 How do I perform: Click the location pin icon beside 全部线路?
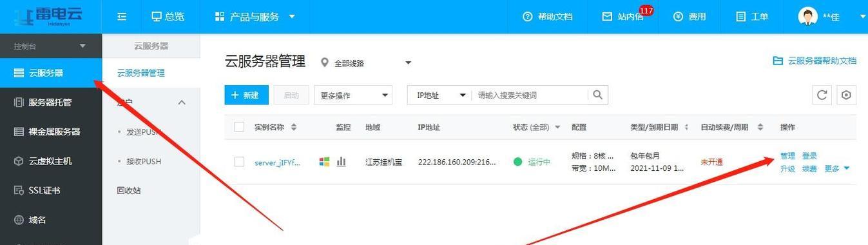pyautogui.click(x=325, y=63)
